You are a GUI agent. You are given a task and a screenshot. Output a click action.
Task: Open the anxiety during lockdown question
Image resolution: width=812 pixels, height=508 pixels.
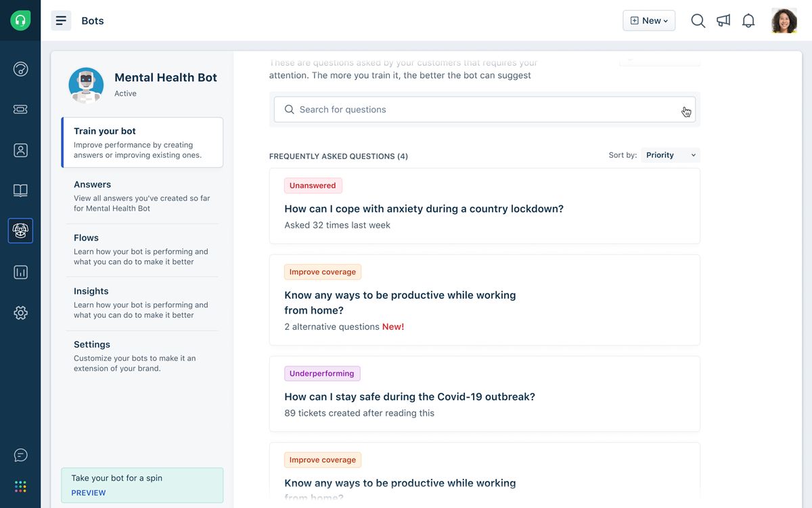[424, 209]
